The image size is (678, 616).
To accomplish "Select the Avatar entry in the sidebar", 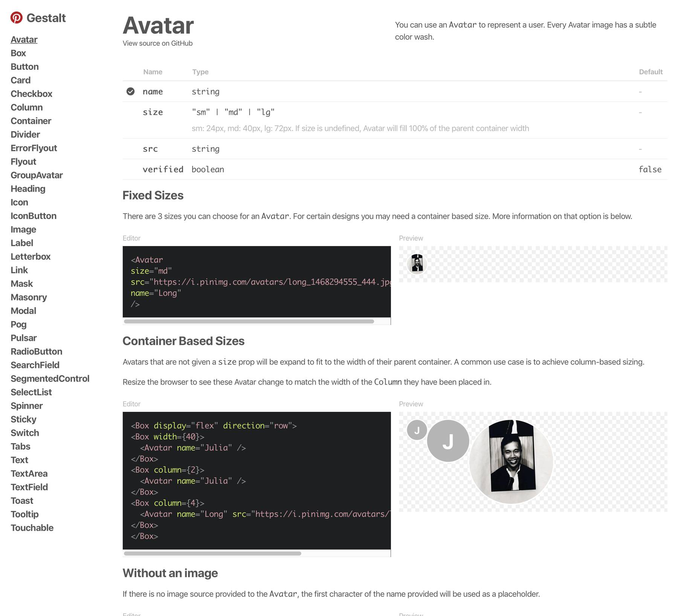I will (x=24, y=39).
